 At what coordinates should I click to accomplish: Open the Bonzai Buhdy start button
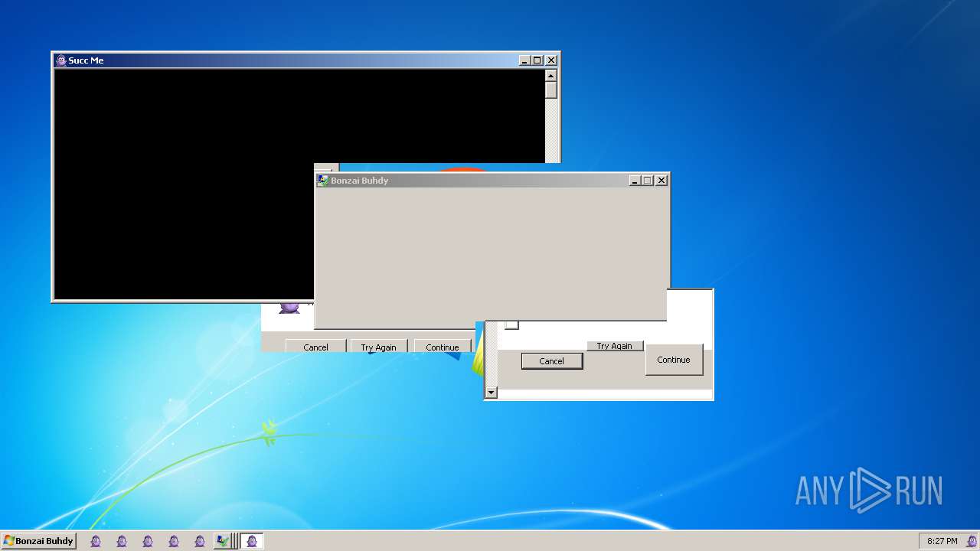tap(38, 541)
